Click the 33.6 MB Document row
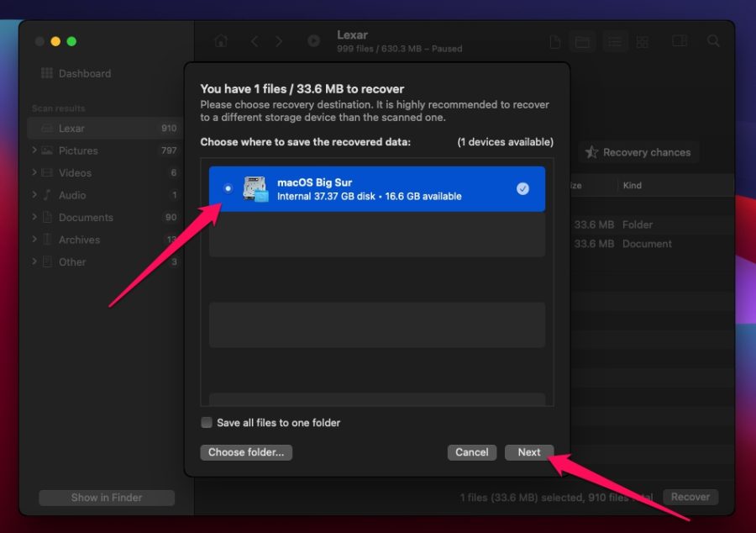Screen dimensions: 756x533 point(652,244)
